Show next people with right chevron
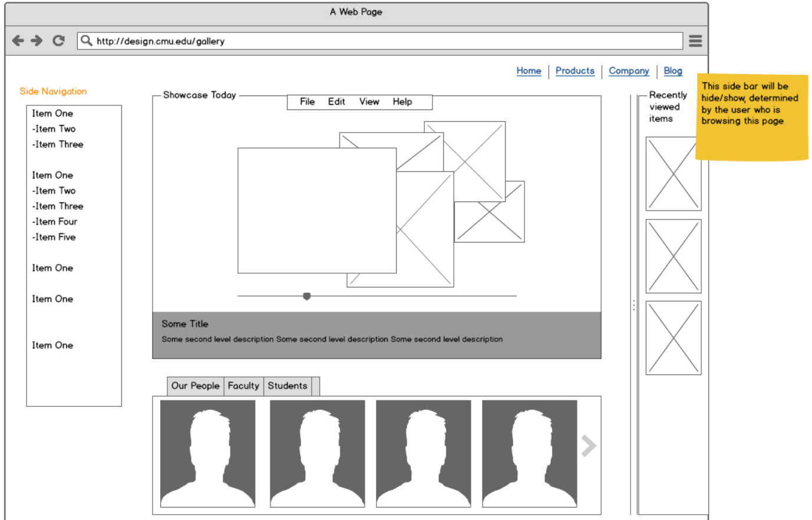Image resolution: width=812 pixels, height=520 pixels. [x=588, y=446]
